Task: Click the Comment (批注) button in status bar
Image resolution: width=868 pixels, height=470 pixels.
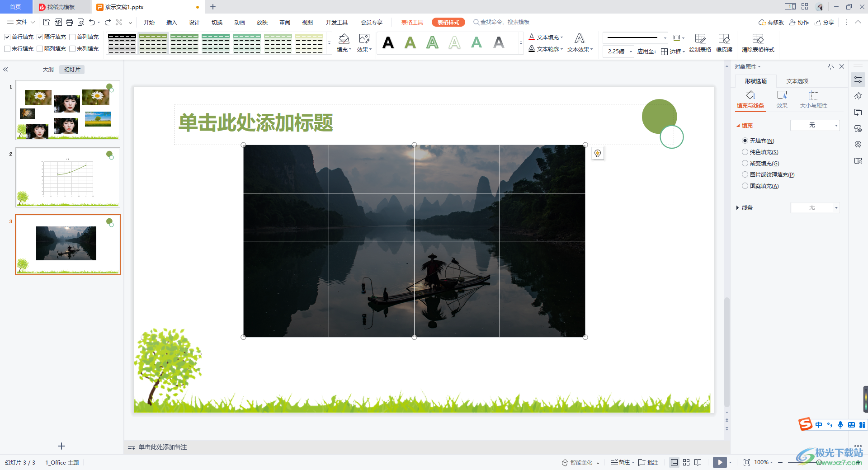Action: pyautogui.click(x=648, y=462)
